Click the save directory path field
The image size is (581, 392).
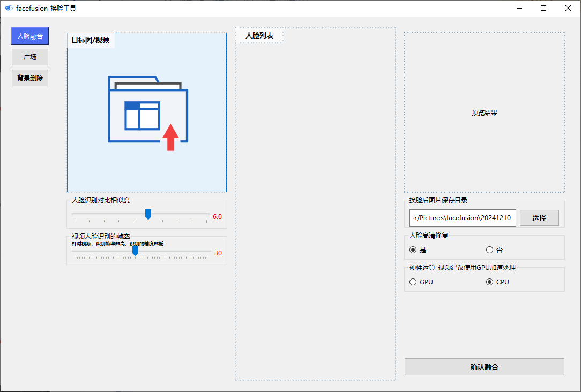coord(463,218)
